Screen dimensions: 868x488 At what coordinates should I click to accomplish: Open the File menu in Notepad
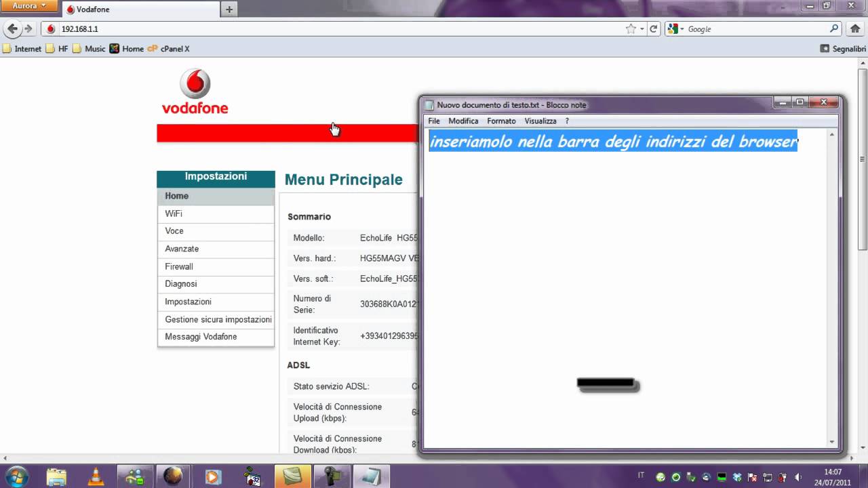pos(434,121)
